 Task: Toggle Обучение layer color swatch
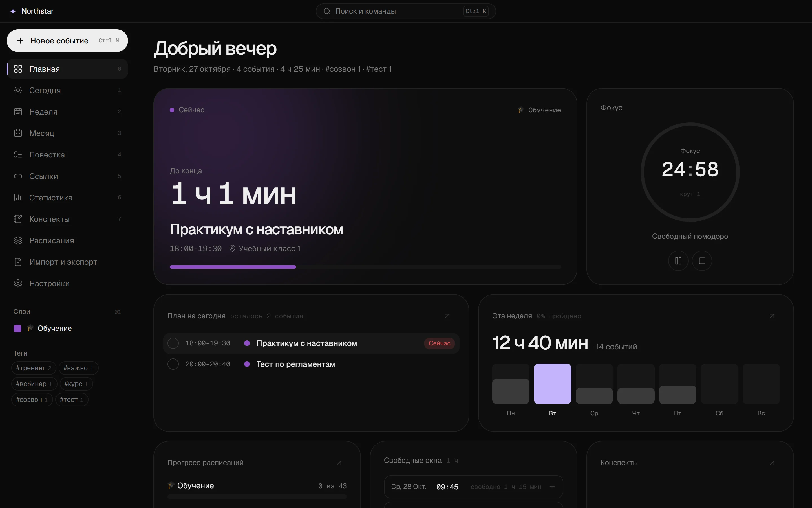(17, 328)
